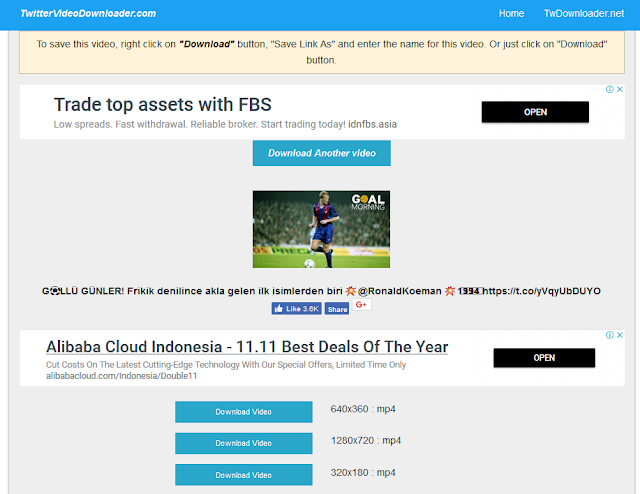The image size is (640, 494).
Task: Like the video via Facebook Like 3.8K button
Action: coord(297,309)
